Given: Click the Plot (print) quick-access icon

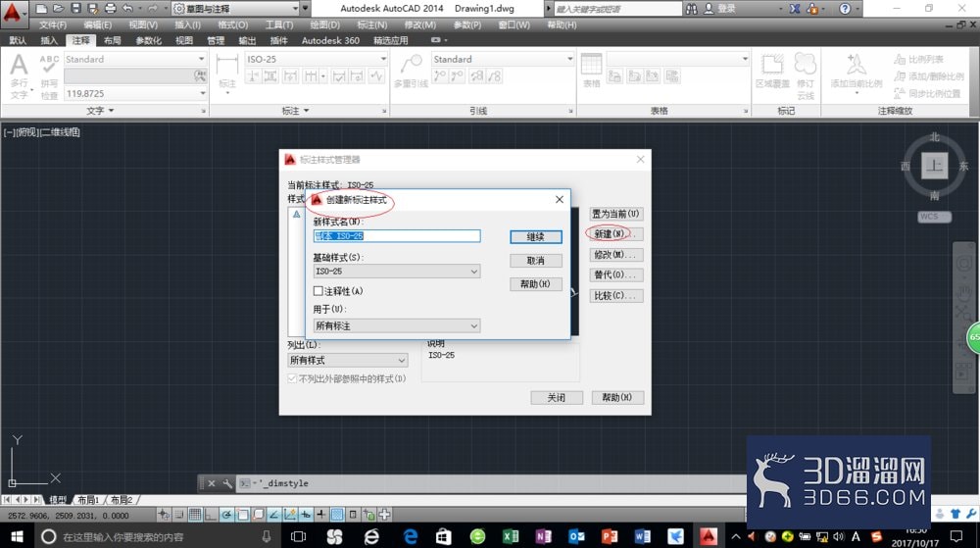Looking at the screenshot, I should pos(110,9).
